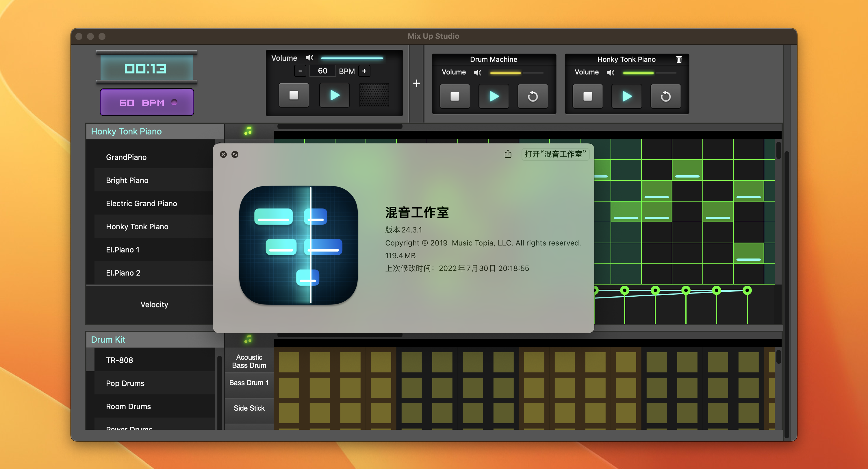
Task: Click the share icon in info popup
Action: click(508, 154)
